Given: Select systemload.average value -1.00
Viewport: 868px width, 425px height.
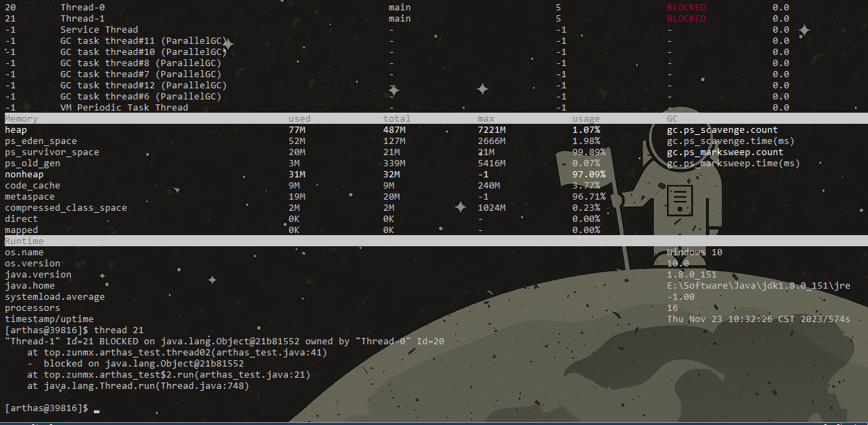Looking at the screenshot, I should coord(681,297).
